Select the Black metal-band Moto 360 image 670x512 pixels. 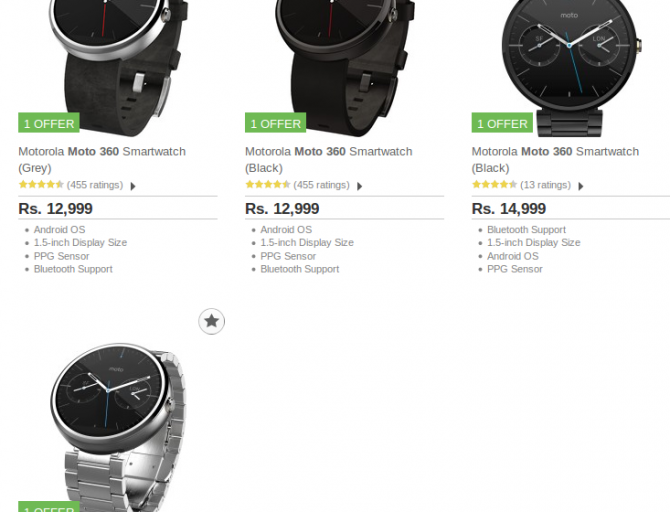tap(570, 66)
